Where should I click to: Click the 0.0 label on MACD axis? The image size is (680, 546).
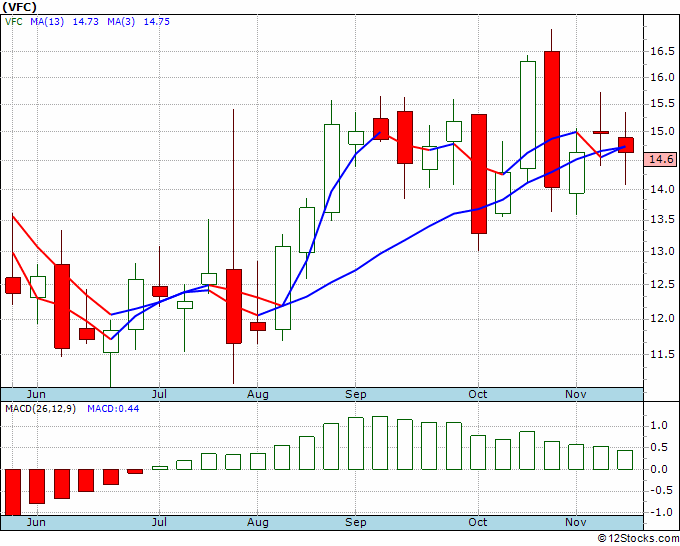(x=658, y=469)
